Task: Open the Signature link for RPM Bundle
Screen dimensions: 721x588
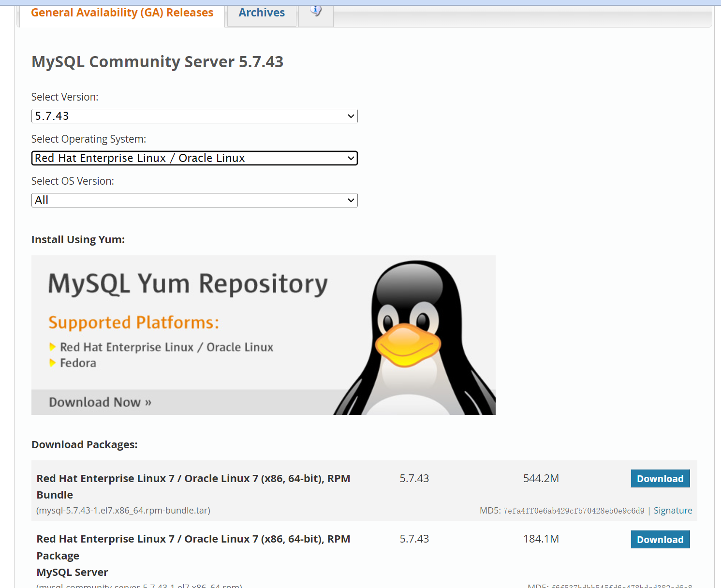Action: click(673, 511)
